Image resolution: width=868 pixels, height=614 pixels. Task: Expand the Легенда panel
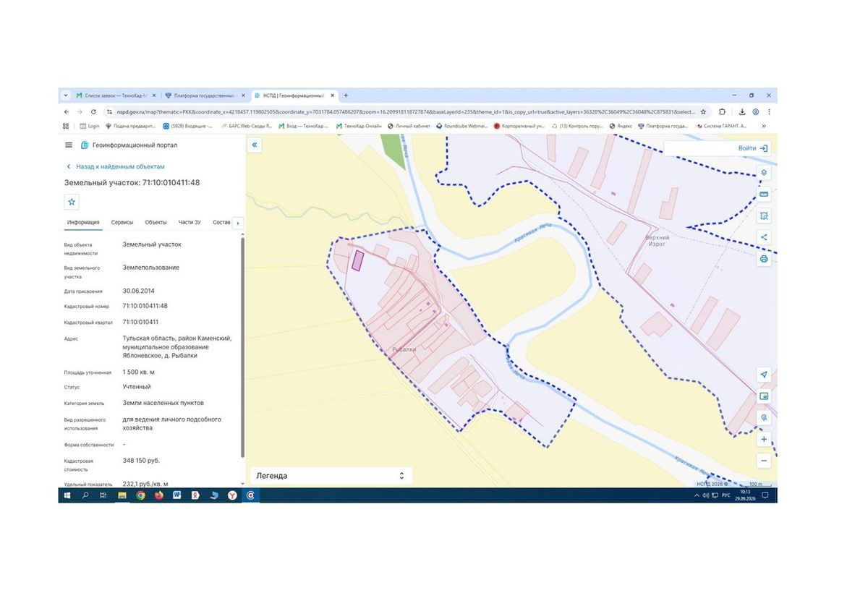click(x=331, y=476)
